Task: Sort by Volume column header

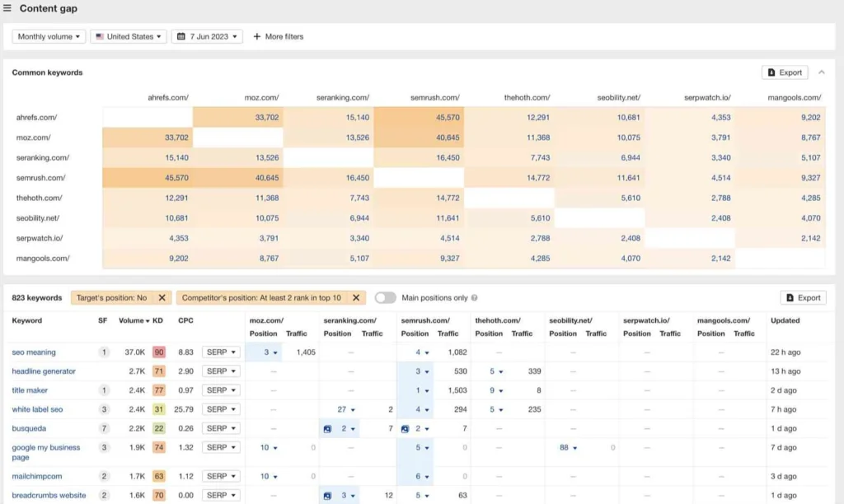Action: coord(134,320)
